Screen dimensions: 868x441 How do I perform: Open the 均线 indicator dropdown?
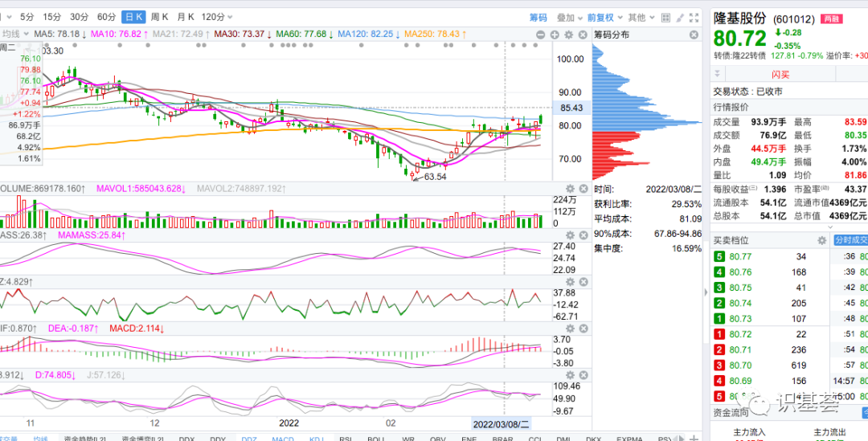14,35
